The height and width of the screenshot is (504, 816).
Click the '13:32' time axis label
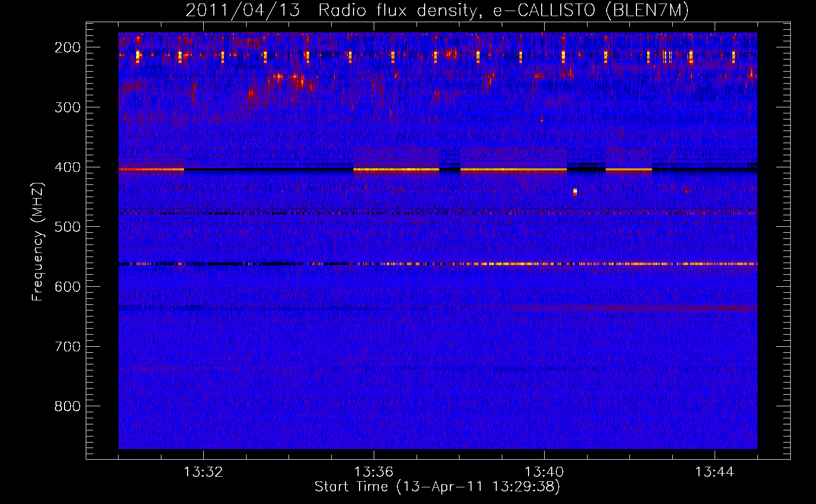click(x=203, y=472)
